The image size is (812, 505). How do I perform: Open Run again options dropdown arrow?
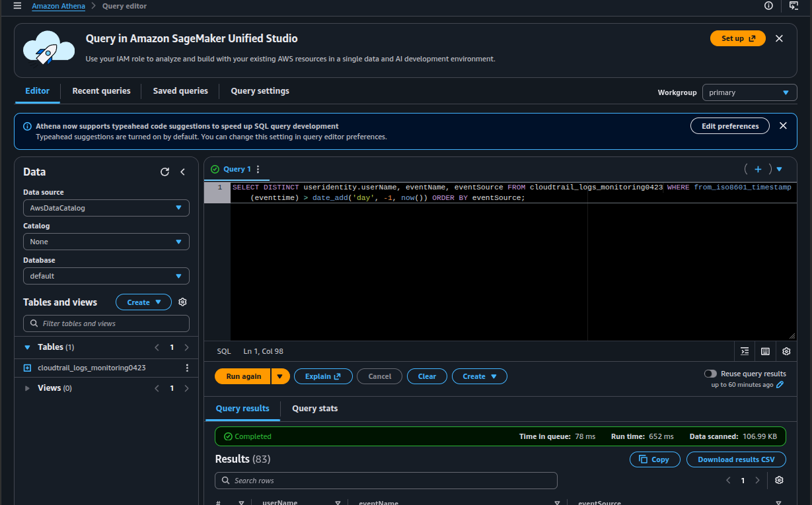tap(280, 376)
